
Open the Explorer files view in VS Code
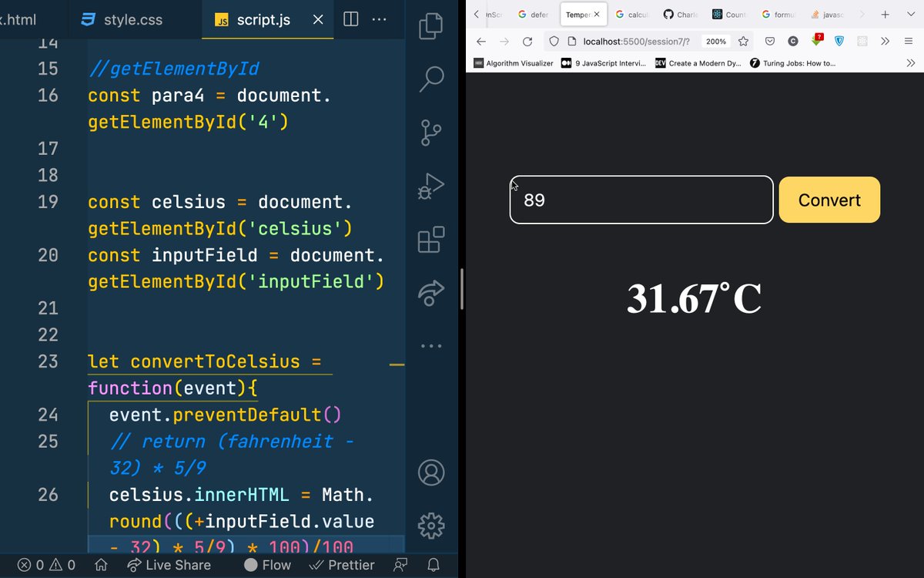(x=431, y=25)
